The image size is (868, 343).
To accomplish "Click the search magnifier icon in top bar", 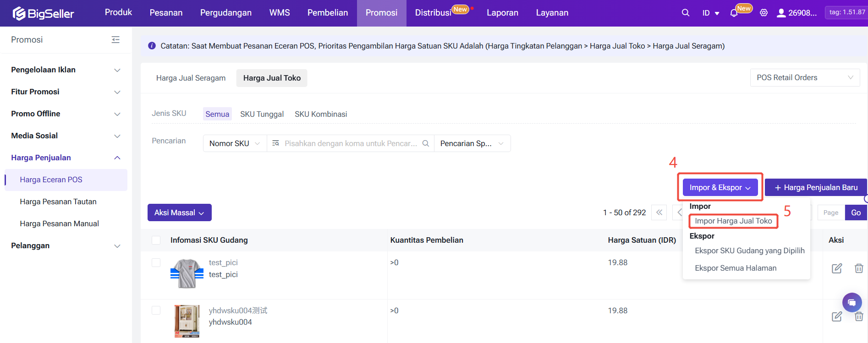I will click(x=685, y=13).
